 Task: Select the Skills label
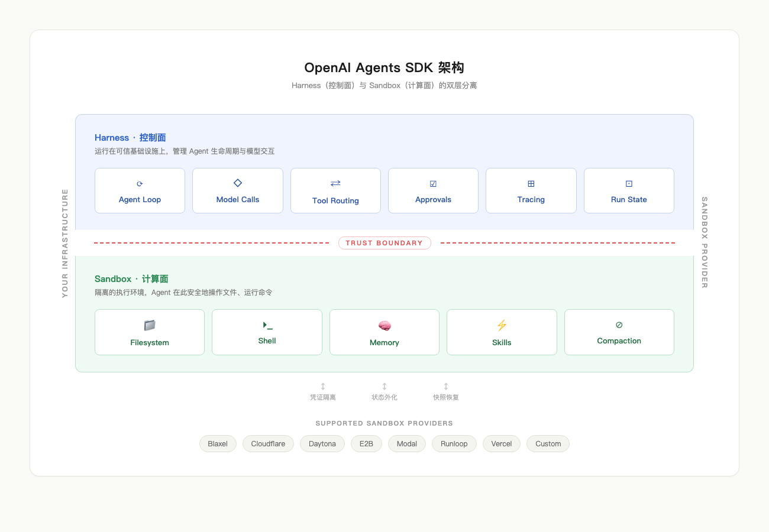pyautogui.click(x=502, y=343)
